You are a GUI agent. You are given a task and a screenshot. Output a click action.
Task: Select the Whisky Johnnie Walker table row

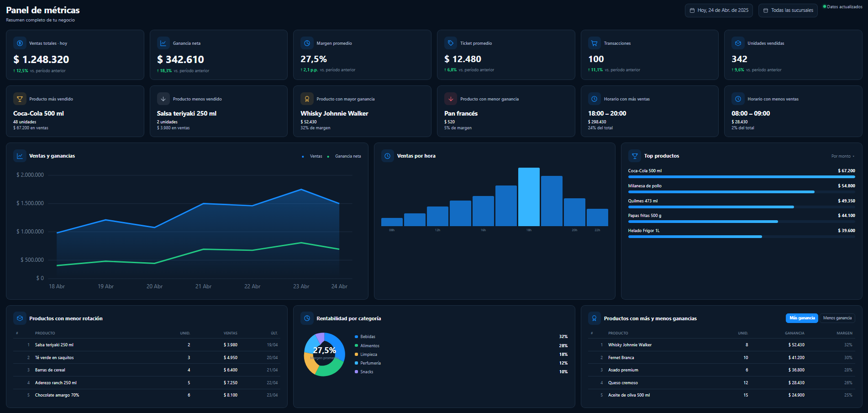coord(721,345)
